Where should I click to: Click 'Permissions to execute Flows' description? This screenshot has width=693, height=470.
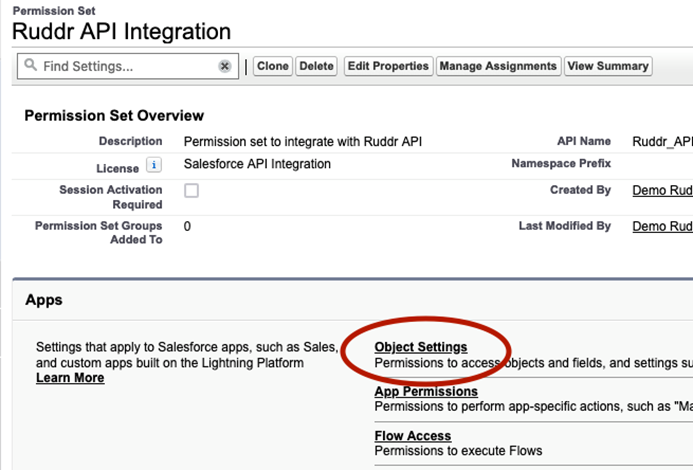click(x=458, y=451)
